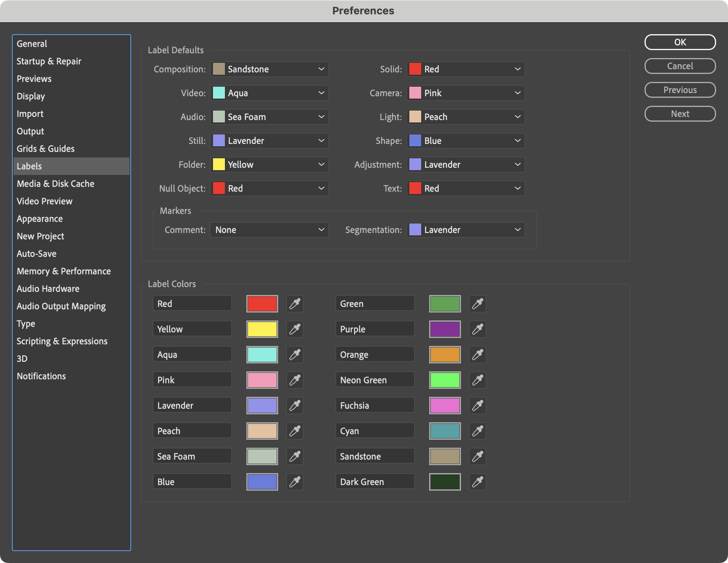Open the Composition label color dropdown
The width and height of the screenshot is (728, 563).
point(269,69)
